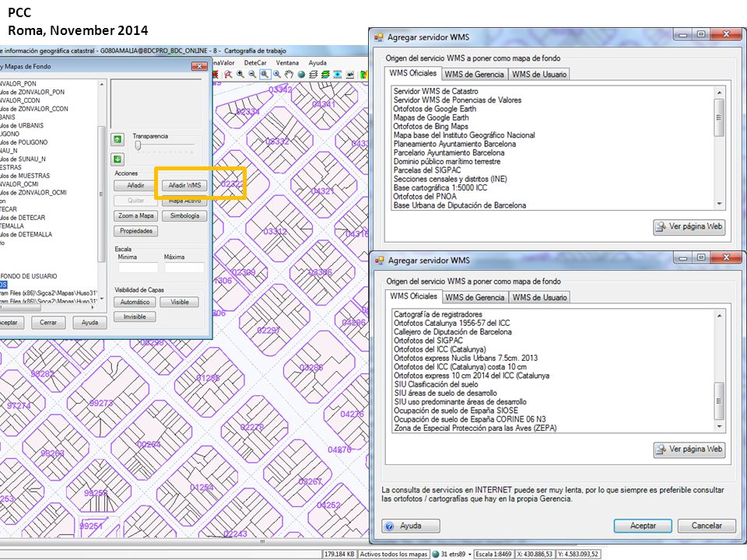The width and height of the screenshot is (747, 560).
Task: Move selected map up with green arrow
Action: pyautogui.click(x=117, y=139)
